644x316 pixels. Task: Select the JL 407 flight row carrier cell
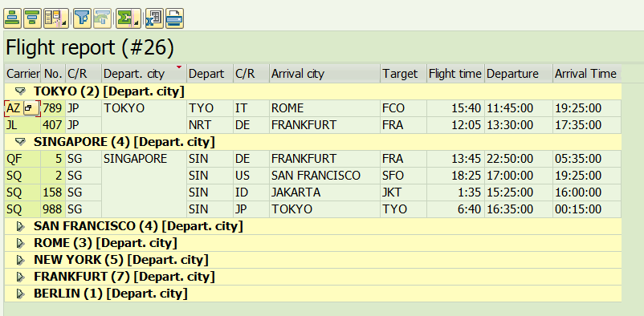coord(22,125)
